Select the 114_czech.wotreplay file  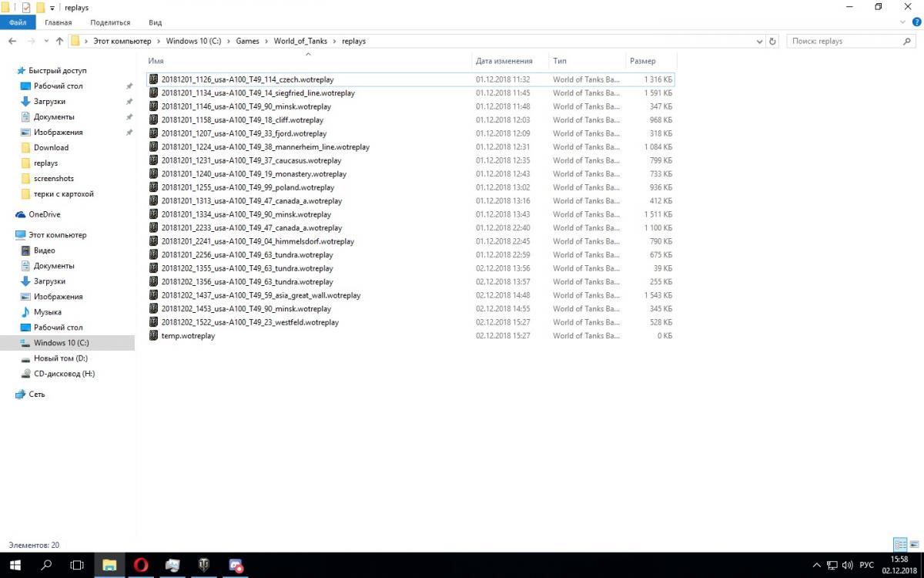point(410,79)
